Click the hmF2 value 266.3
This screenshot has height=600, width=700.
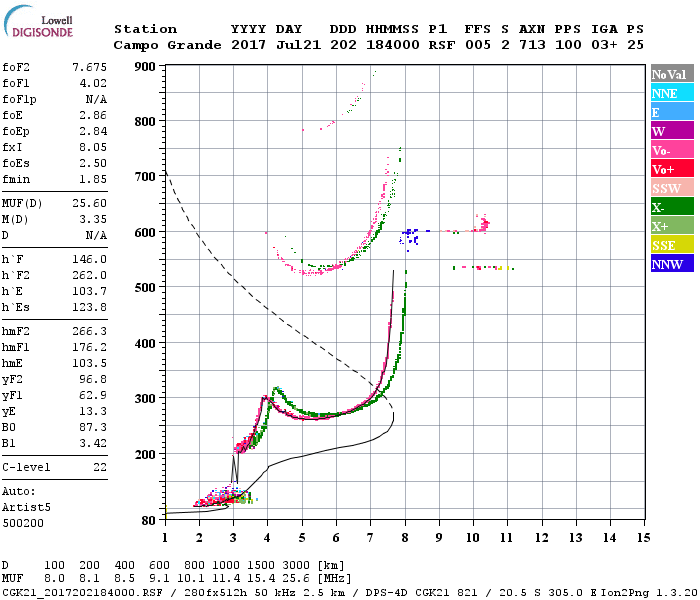pyautogui.click(x=89, y=331)
